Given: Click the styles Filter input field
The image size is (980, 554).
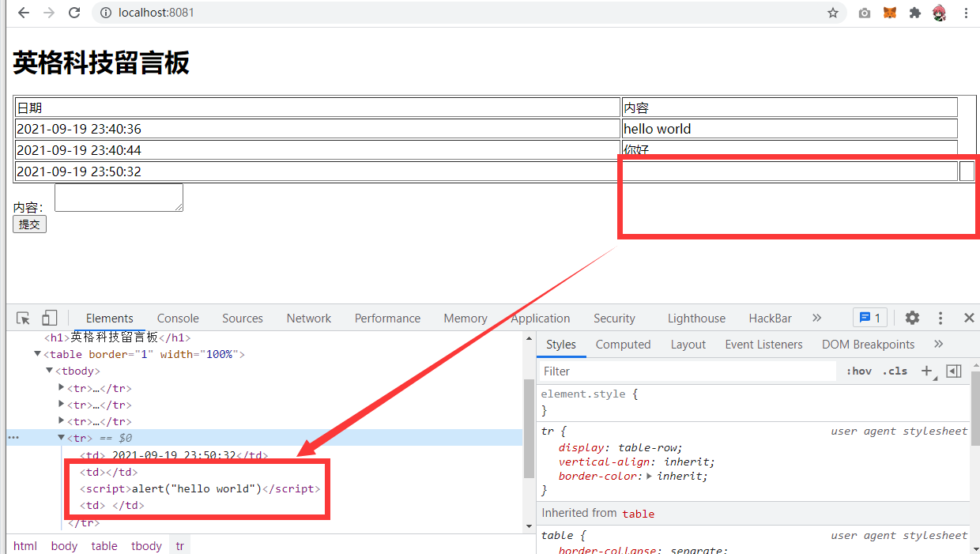Looking at the screenshot, I should coord(686,371).
